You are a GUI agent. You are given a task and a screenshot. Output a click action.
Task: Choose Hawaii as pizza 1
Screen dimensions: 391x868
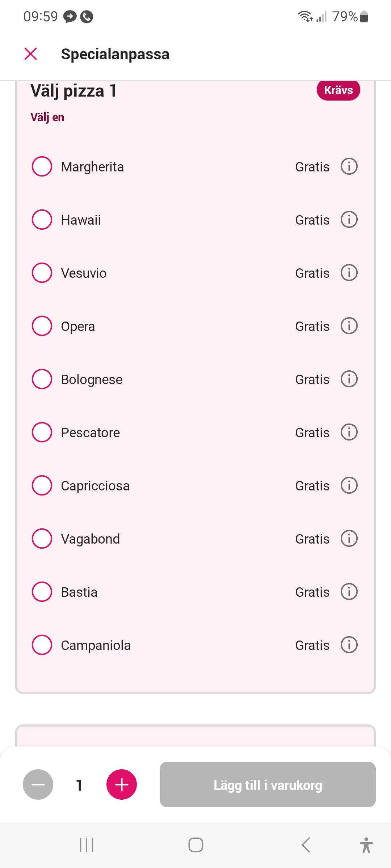click(42, 220)
